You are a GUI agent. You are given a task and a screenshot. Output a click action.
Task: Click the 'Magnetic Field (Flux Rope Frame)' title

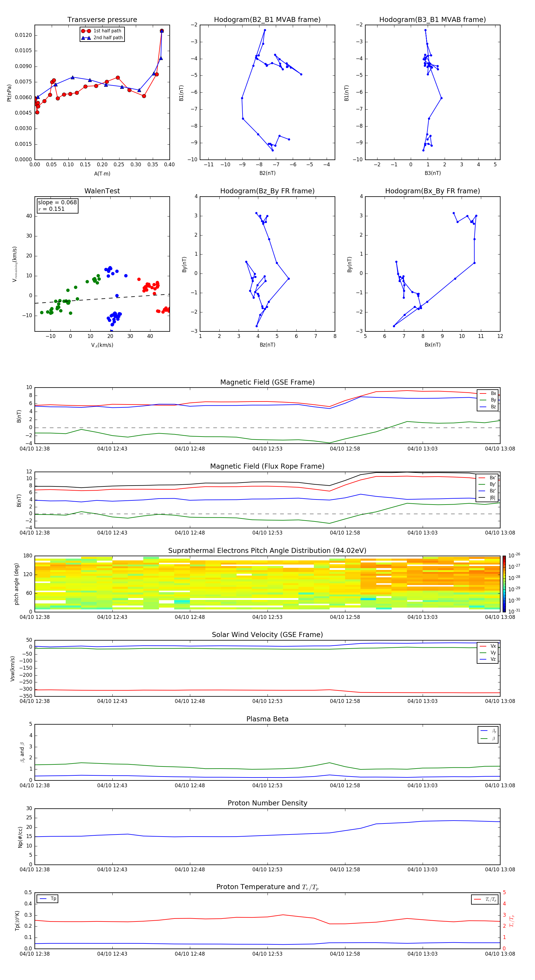267,467
